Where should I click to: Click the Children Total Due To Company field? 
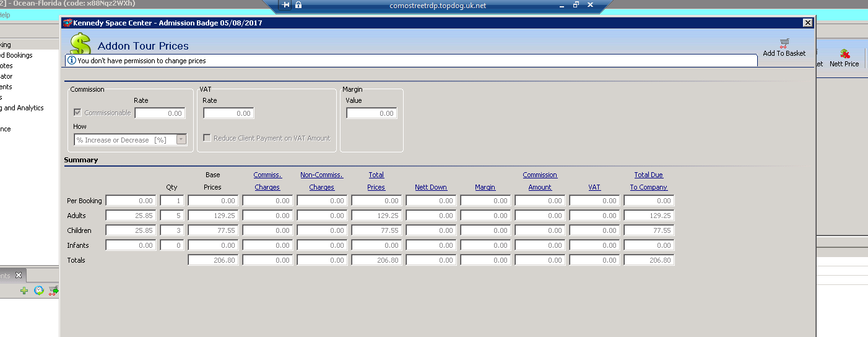[x=649, y=230]
